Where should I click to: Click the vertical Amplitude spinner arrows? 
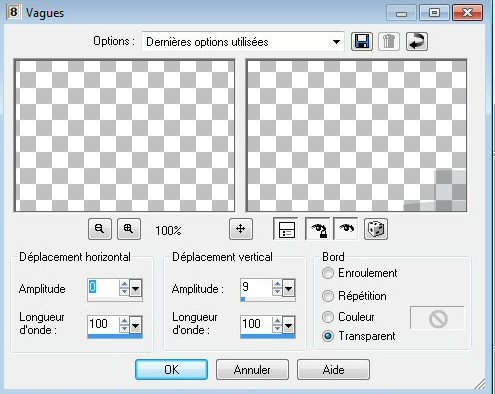[x=277, y=288]
